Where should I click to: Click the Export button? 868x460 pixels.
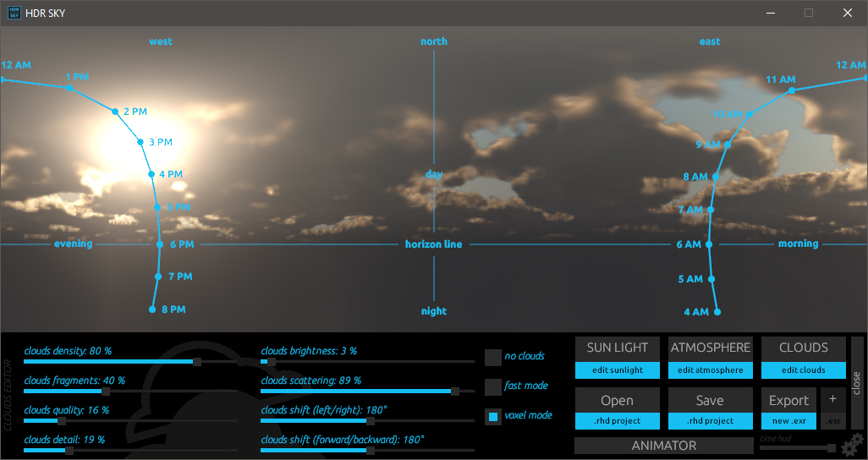tap(788, 400)
